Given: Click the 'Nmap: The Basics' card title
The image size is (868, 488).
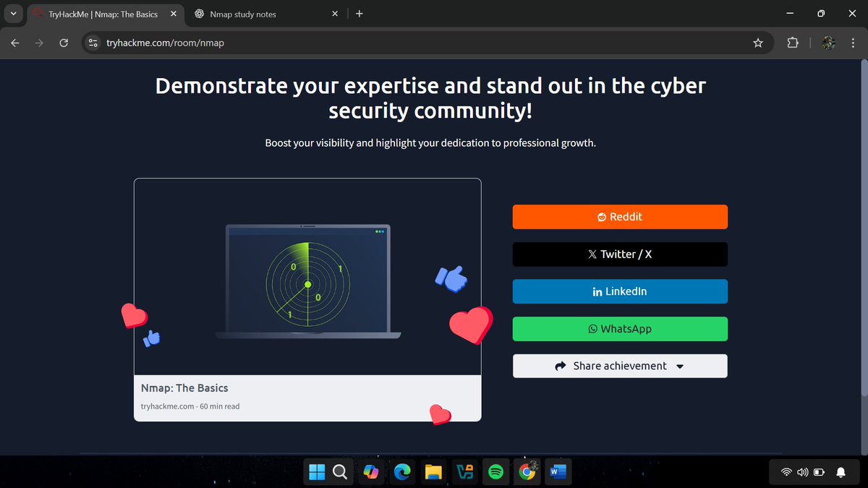Looking at the screenshot, I should coord(184,388).
